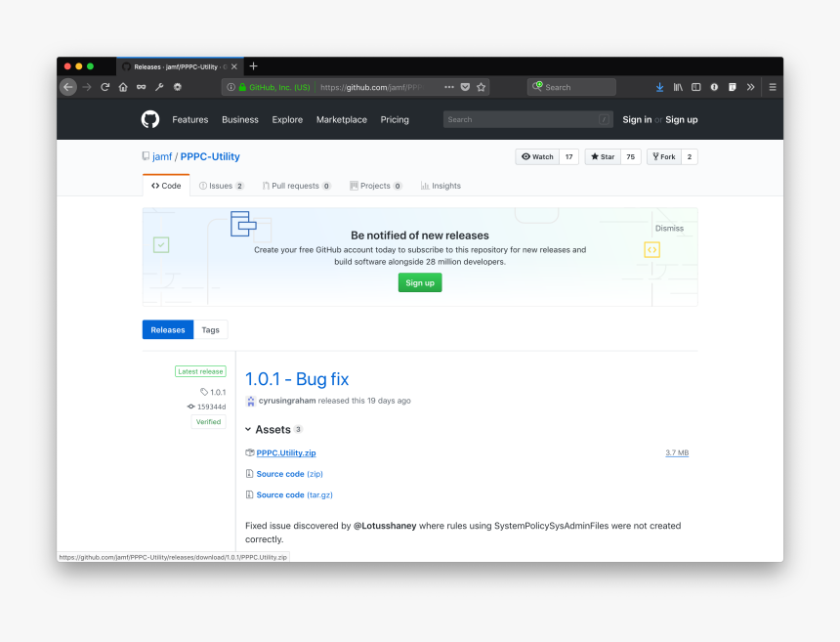
Task: Fork the repository
Action: (x=664, y=156)
